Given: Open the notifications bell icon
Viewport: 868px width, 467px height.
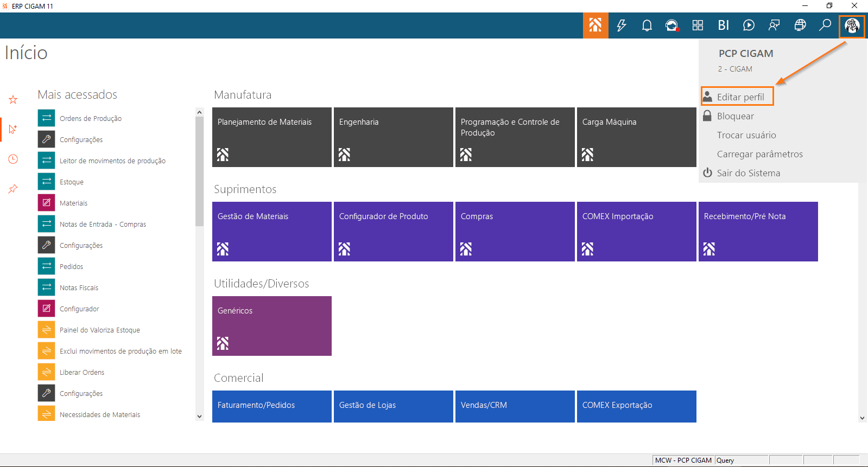Looking at the screenshot, I should click(x=647, y=25).
